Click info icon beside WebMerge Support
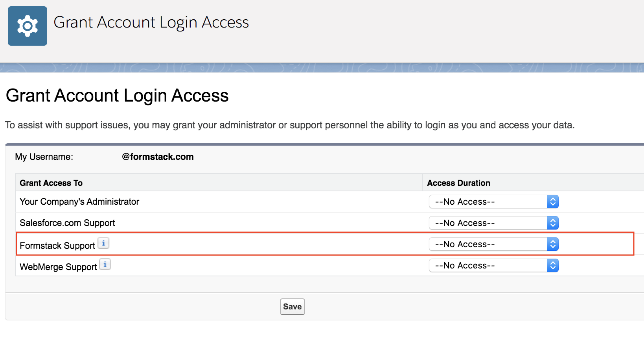This screenshot has height=348, width=644. (105, 265)
